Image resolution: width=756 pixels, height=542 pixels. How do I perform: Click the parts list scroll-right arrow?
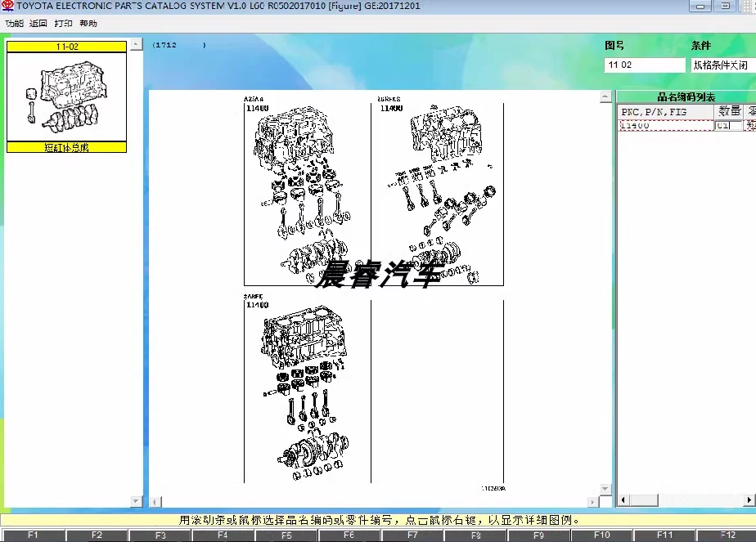(x=749, y=500)
